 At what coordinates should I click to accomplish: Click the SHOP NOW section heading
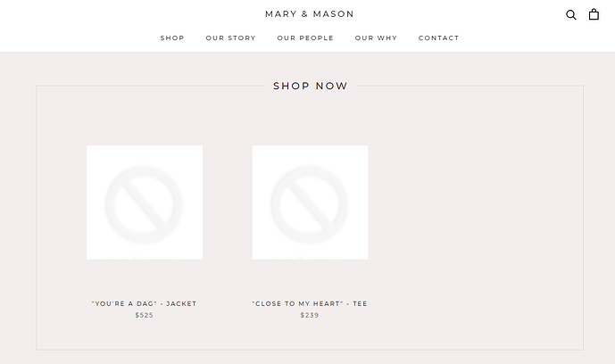(311, 87)
